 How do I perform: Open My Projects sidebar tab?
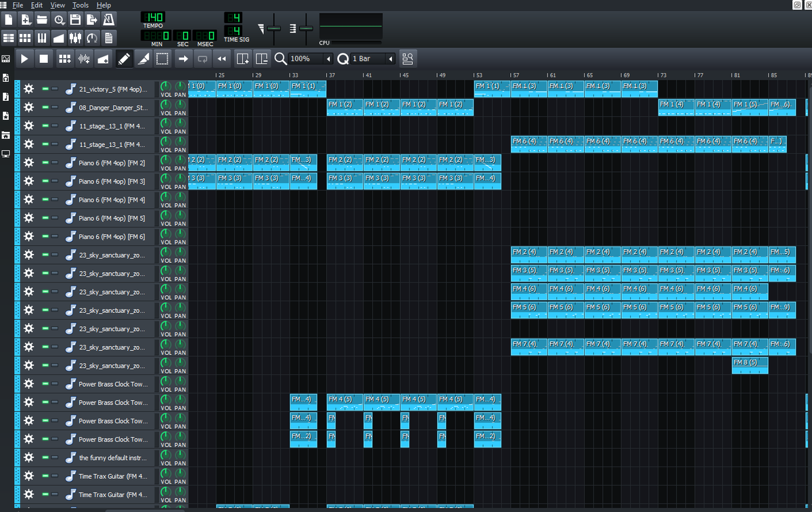click(x=6, y=79)
